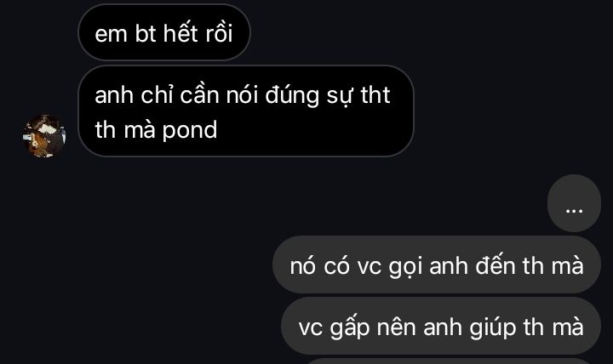Select the "em bt hết rồi" message bubble
Viewport: 613px width, 364px height.
tap(163, 33)
